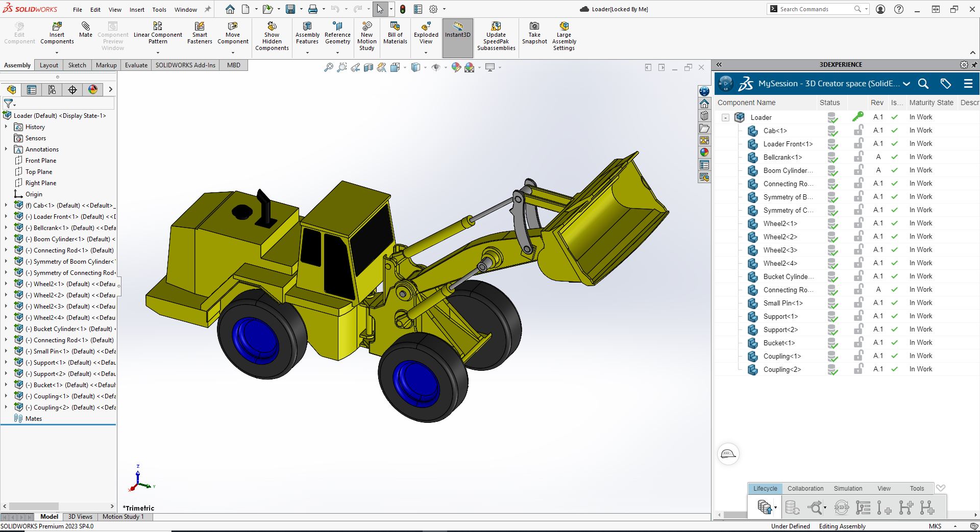Click the Insert Components icon
980x532 pixels.
tap(57, 27)
